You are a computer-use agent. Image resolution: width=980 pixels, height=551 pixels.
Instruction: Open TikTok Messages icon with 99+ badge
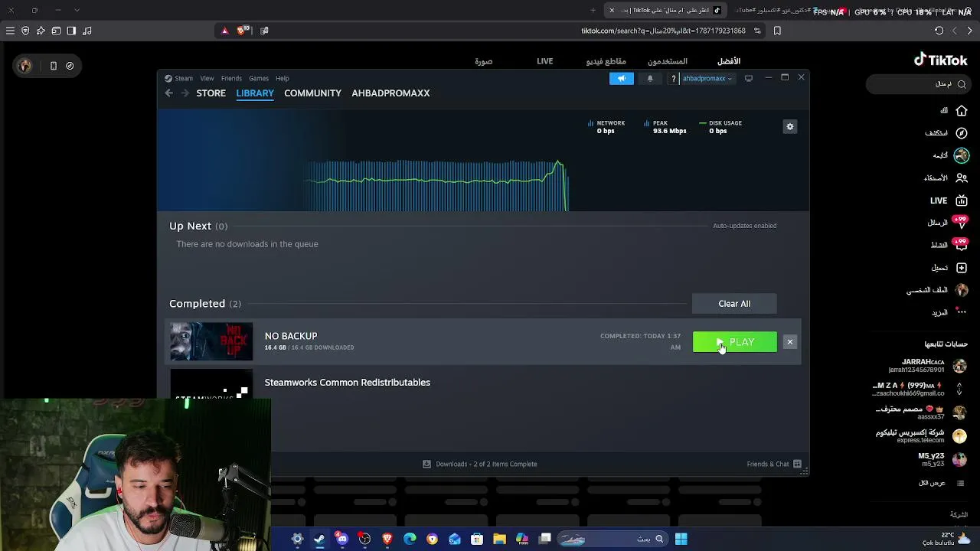click(x=962, y=223)
